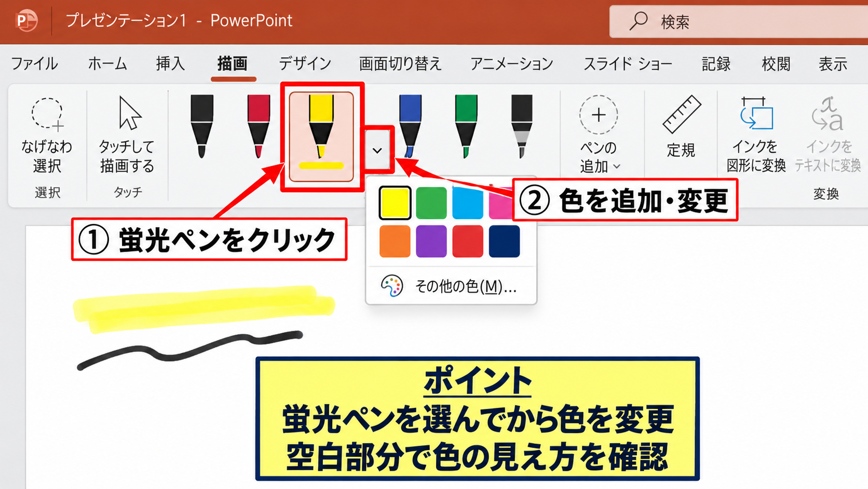Select the green pen
This screenshot has width=868, height=489.
[x=466, y=126]
